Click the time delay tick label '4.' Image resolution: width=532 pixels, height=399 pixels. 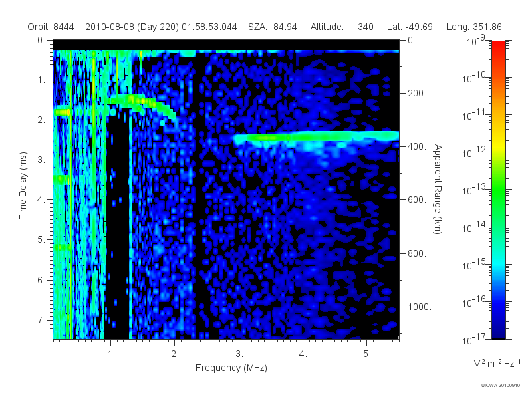click(41, 200)
